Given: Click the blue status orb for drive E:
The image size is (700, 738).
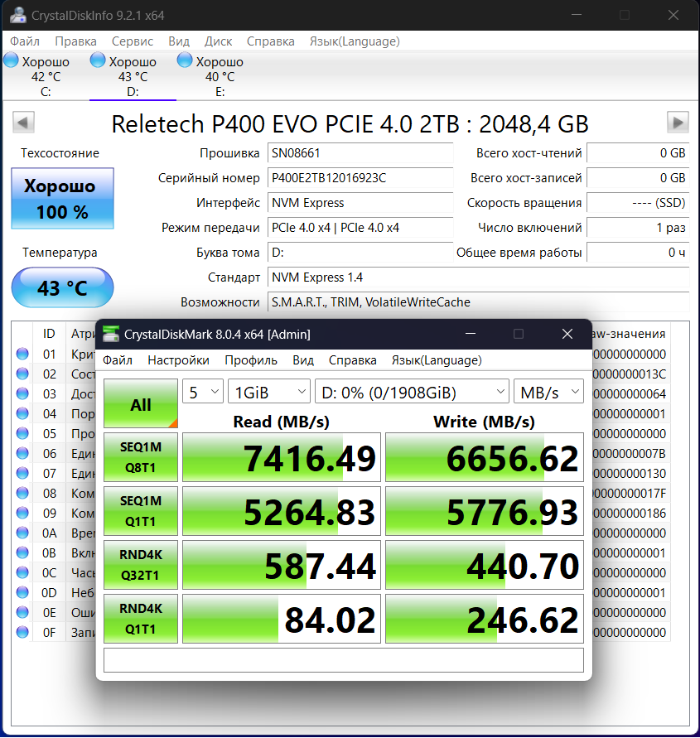Looking at the screenshot, I should (x=185, y=60).
